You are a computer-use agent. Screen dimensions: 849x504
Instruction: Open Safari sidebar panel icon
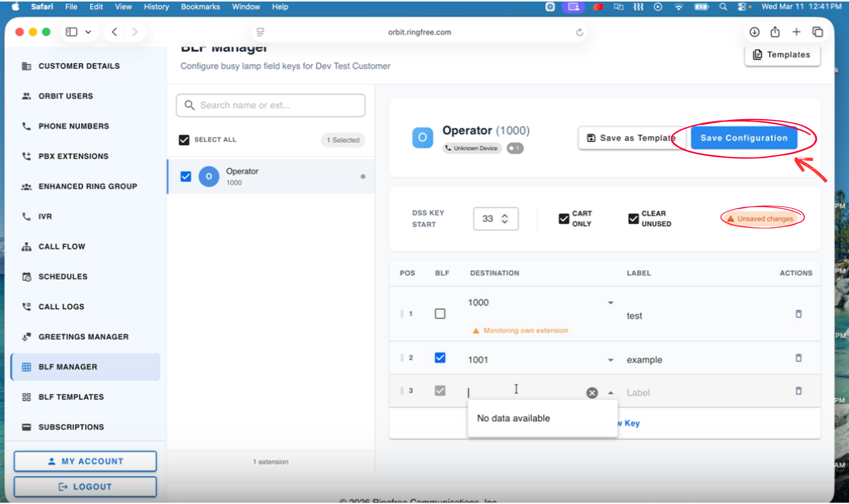tap(72, 32)
